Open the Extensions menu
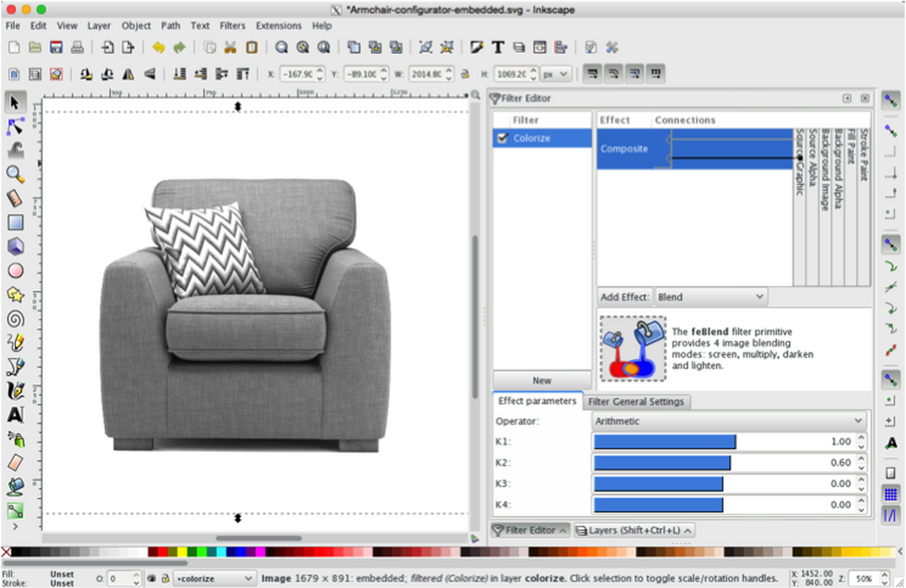The height and width of the screenshot is (588, 906). [x=279, y=26]
